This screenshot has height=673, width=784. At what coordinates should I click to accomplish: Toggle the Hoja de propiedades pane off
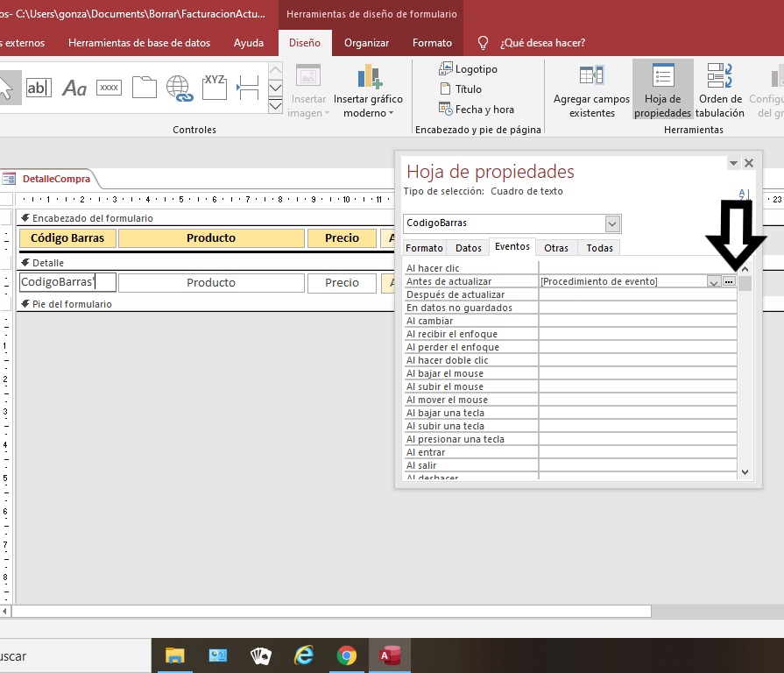pos(662,88)
